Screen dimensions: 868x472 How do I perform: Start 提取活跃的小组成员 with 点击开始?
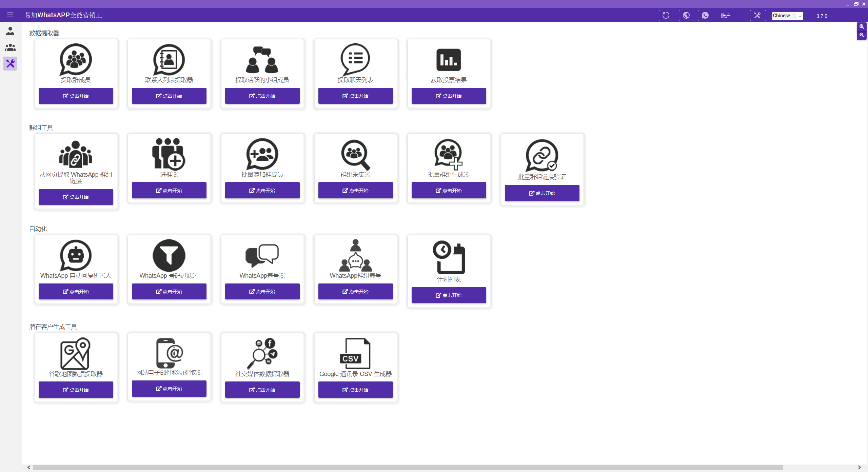262,96
